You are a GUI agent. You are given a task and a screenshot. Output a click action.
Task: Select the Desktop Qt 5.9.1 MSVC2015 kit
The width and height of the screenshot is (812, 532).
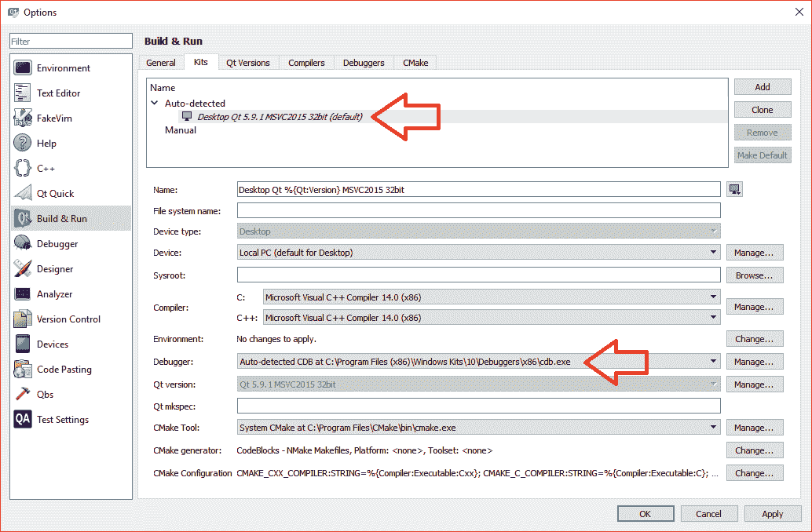pos(280,117)
